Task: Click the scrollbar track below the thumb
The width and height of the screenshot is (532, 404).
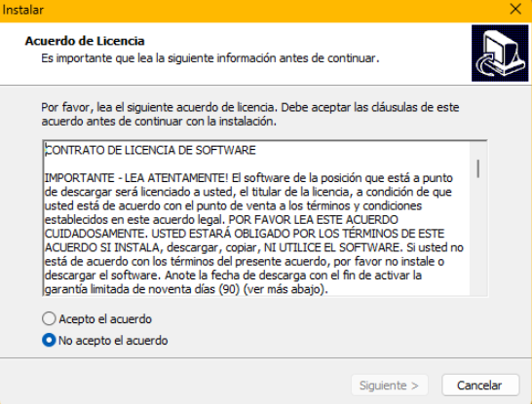Action: coord(478,238)
